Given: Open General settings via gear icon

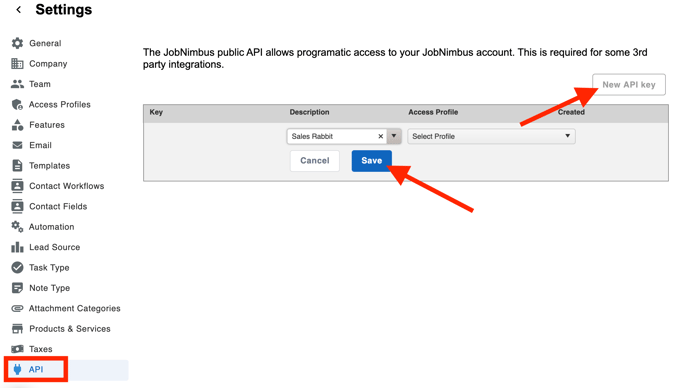Looking at the screenshot, I should (x=17, y=43).
